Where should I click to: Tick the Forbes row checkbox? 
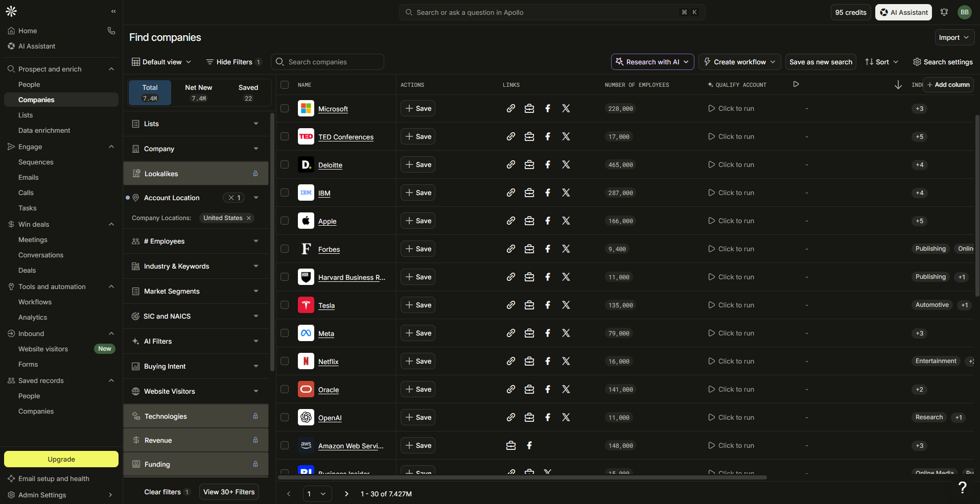coord(285,249)
